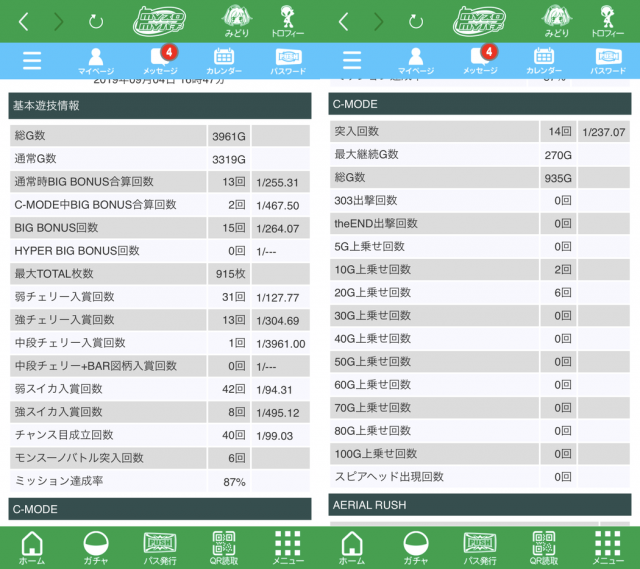640x569 pixels.
Task: Expand the AERIAL RUSH section header
Action: click(x=480, y=505)
